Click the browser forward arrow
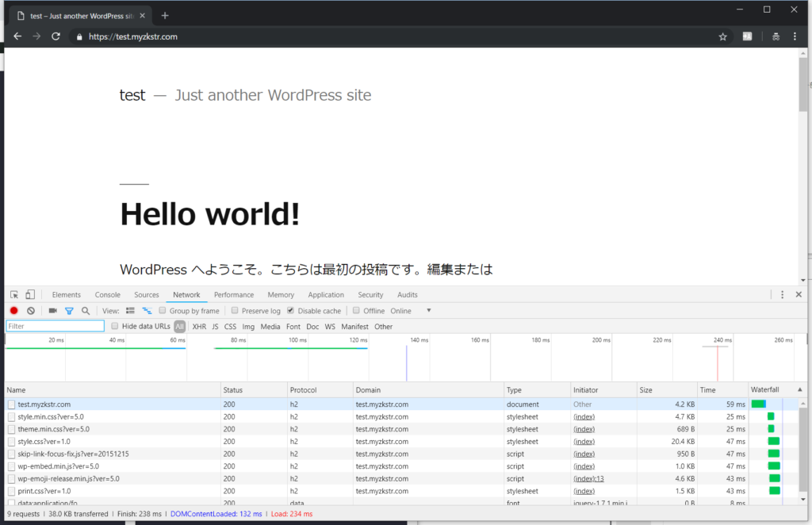The image size is (812, 525). point(36,36)
